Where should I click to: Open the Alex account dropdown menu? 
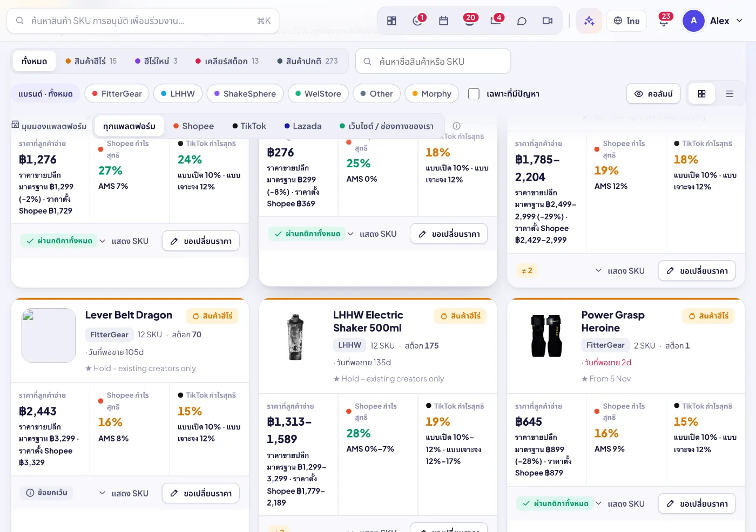(x=713, y=21)
